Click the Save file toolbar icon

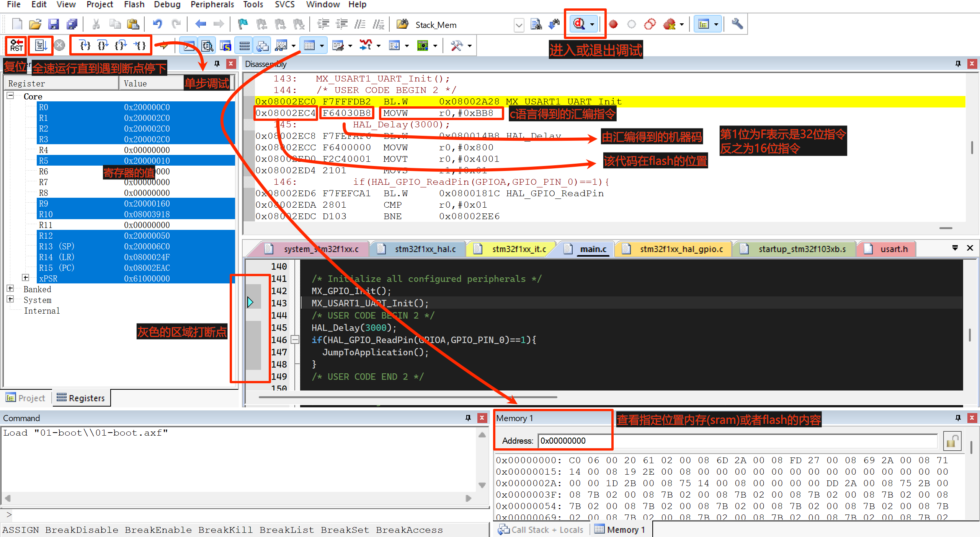(53, 24)
